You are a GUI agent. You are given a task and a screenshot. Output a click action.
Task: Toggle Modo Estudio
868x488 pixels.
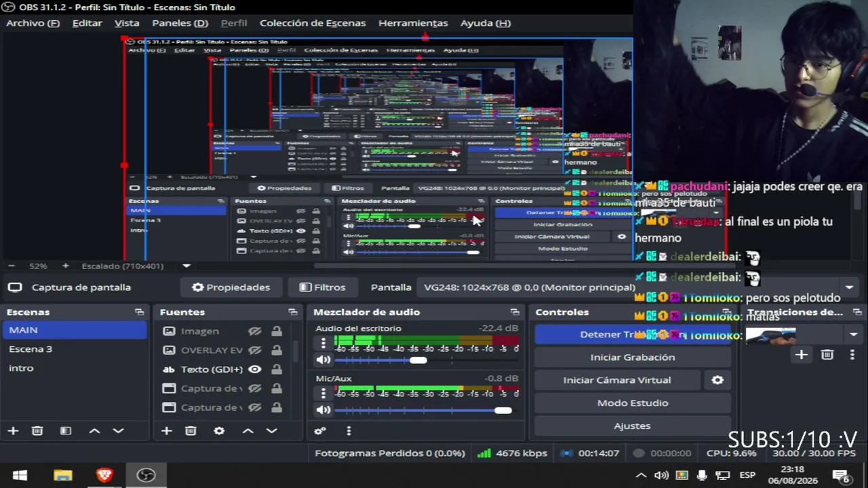633,403
